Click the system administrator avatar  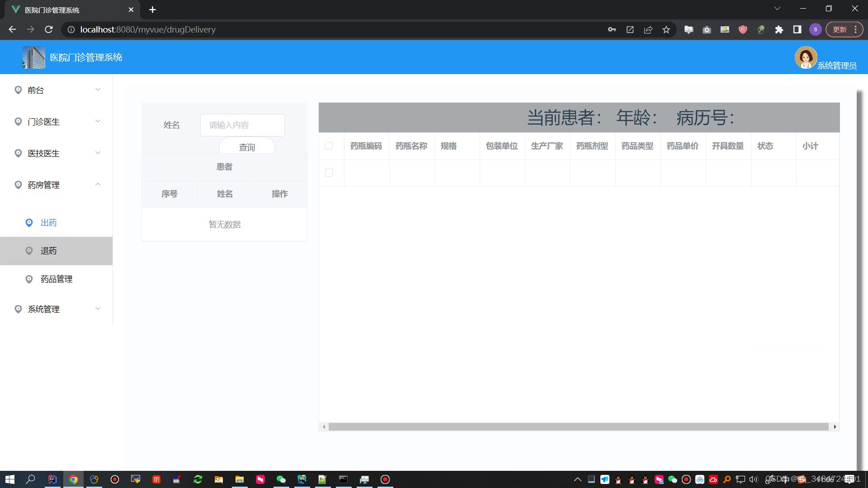click(x=806, y=57)
